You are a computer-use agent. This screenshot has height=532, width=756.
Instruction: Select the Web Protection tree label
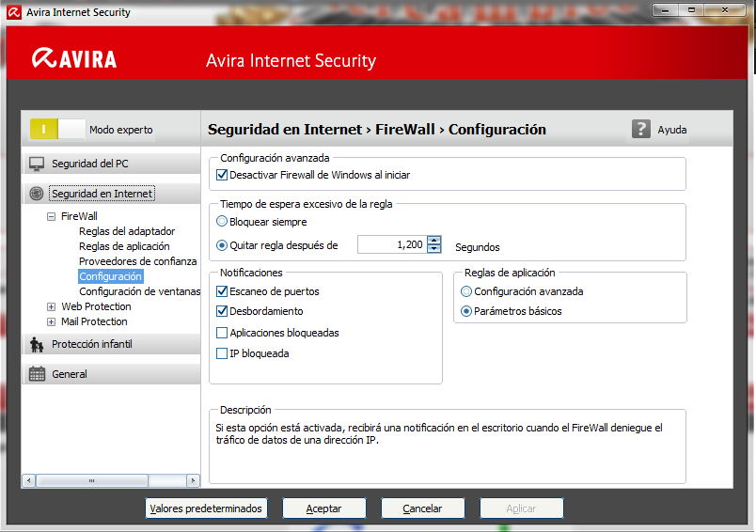[x=96, y=306]
